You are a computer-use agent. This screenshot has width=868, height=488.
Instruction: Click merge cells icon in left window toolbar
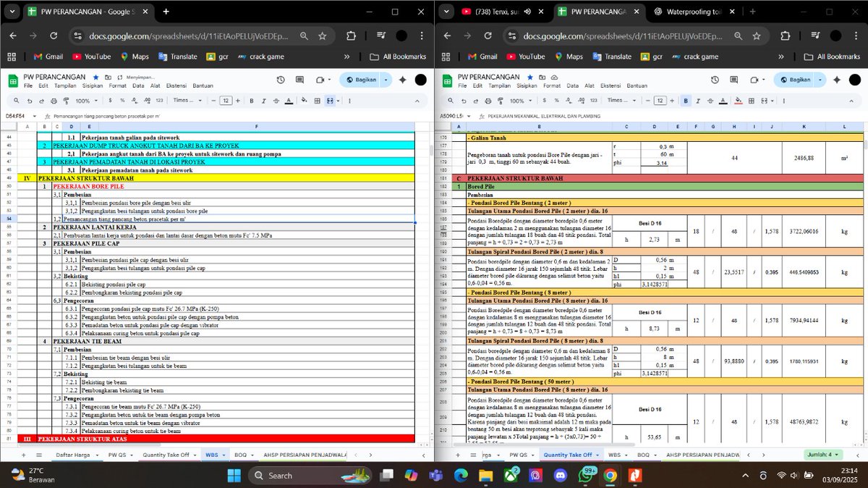[x=329, y=101]
